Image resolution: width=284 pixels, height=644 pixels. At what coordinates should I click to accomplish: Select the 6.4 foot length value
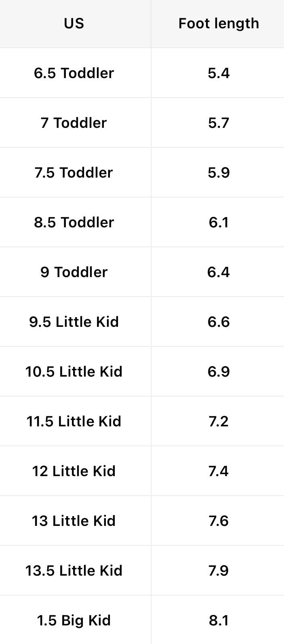[219, 272]
